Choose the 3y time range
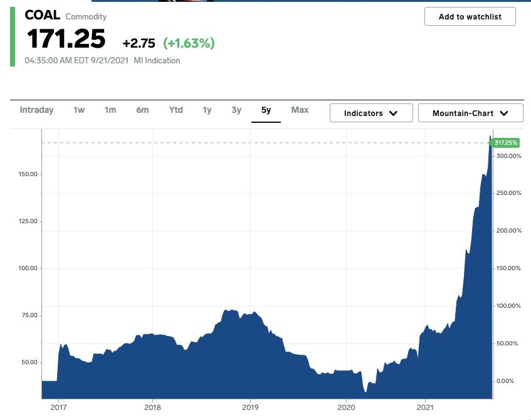 pos(236,110)
